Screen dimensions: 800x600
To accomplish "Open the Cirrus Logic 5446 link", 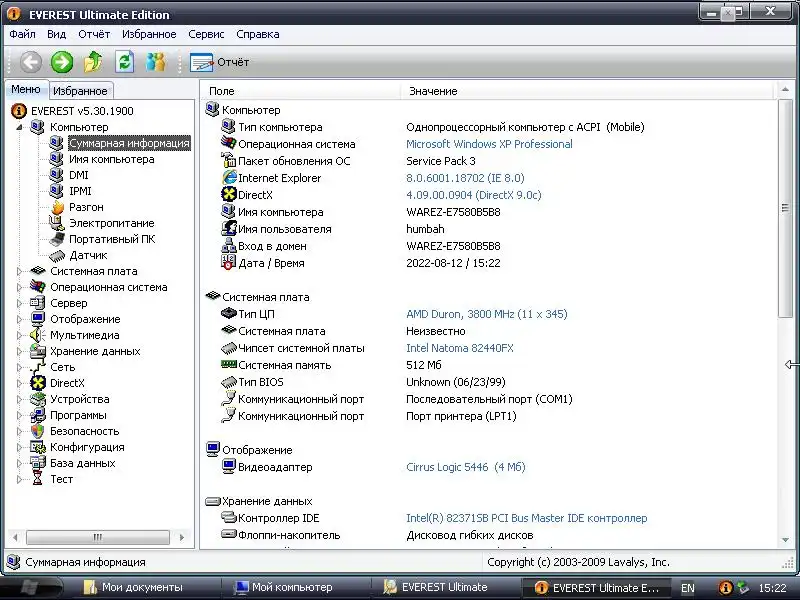I will pyautogui.click(x=466, y=467).
